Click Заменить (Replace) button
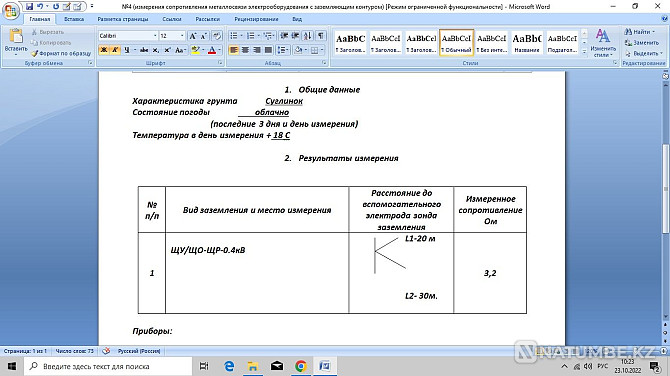The width and height of the screenshot is (670, 376). [642, 43]
